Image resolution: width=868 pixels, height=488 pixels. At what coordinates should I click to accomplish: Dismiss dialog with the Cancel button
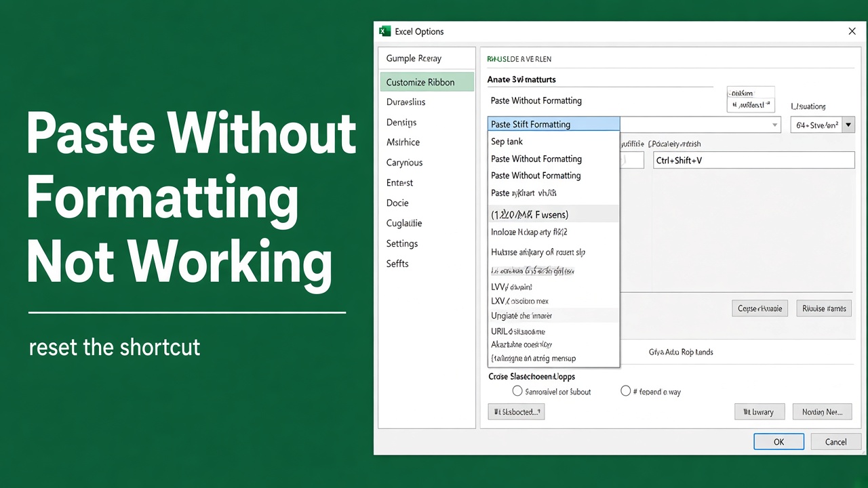click(x=835, y=441)
